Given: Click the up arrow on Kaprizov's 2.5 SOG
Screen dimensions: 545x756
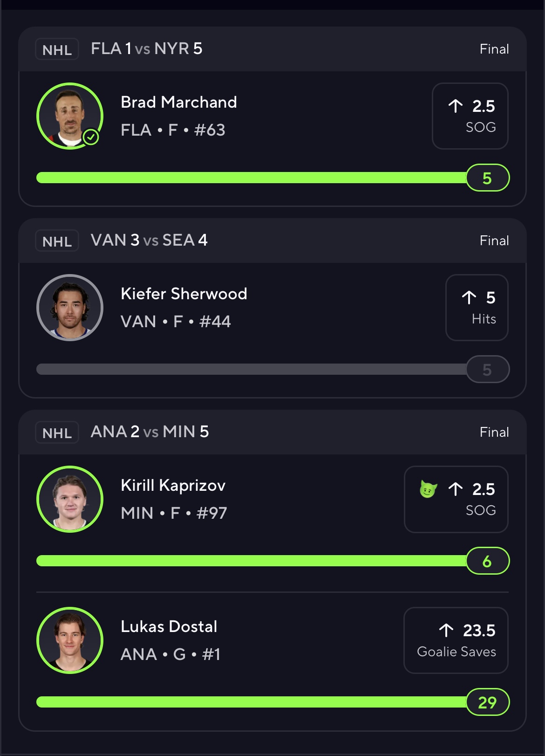Looking at the screenshot, I should (456, 489).
